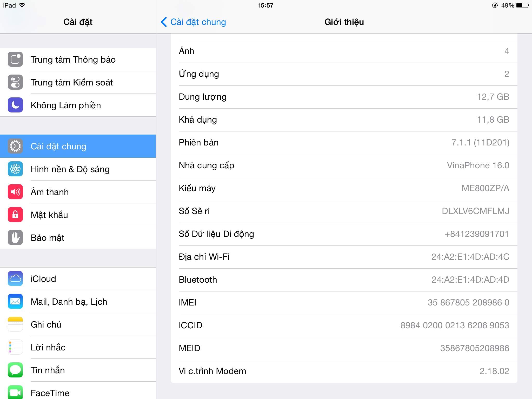Viewport: 532px width, 399px height.
Task: Tap the General settings gear icon
Action: coord(15,146)
